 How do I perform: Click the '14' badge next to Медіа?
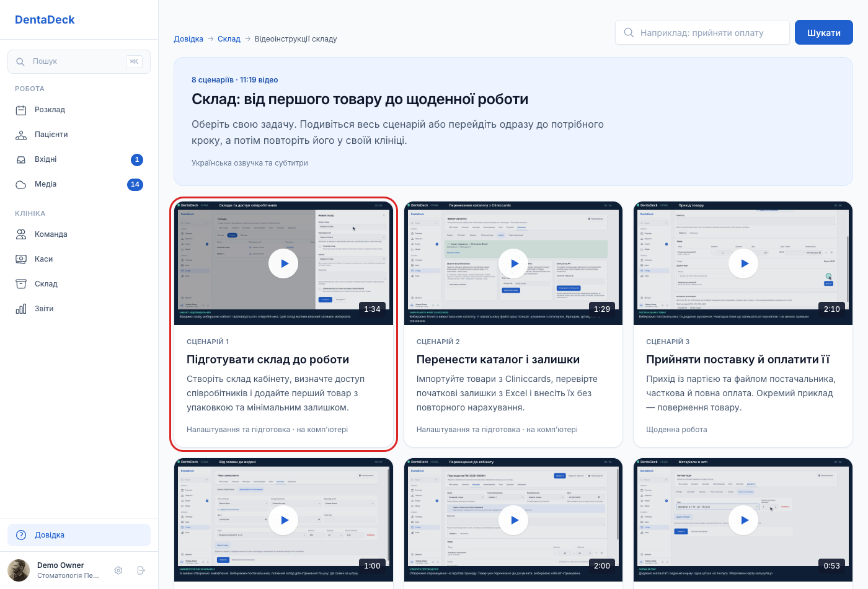(x=135, y=185)
